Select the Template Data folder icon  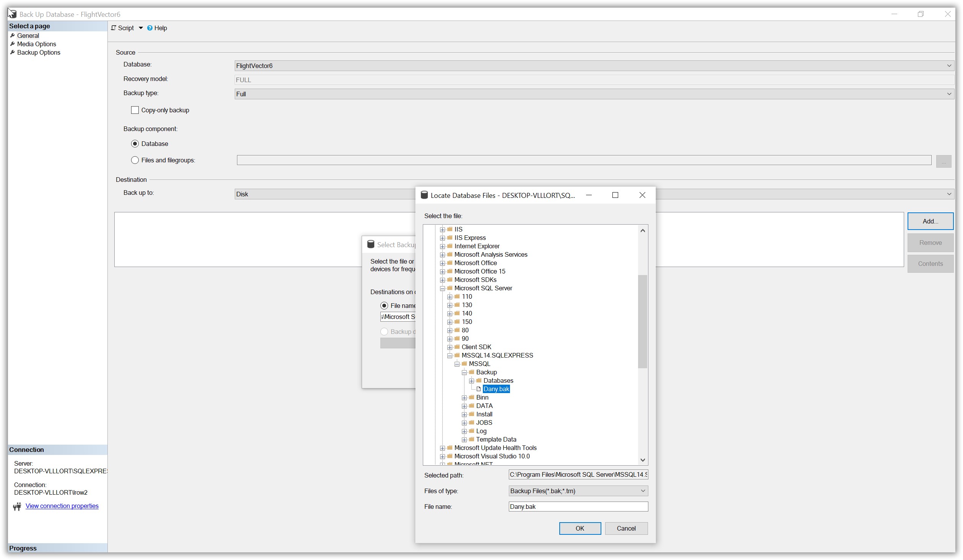471,439
